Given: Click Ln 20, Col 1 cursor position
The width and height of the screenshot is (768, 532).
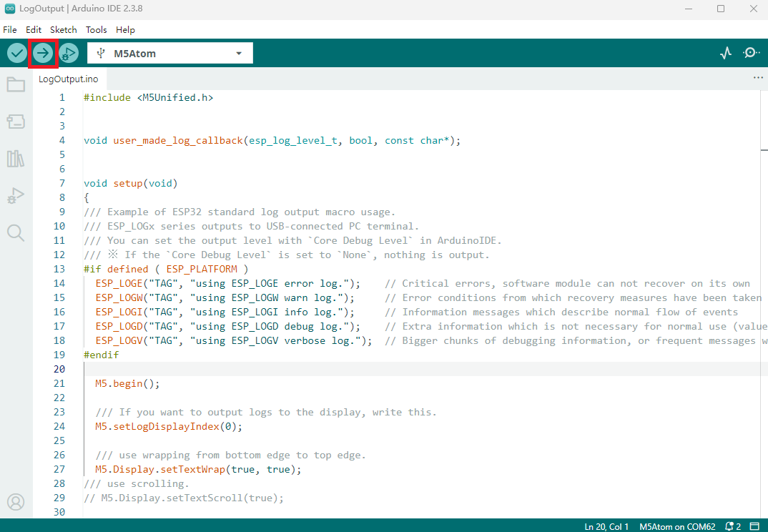Looking at the screenshot, I should coord(606,526).
